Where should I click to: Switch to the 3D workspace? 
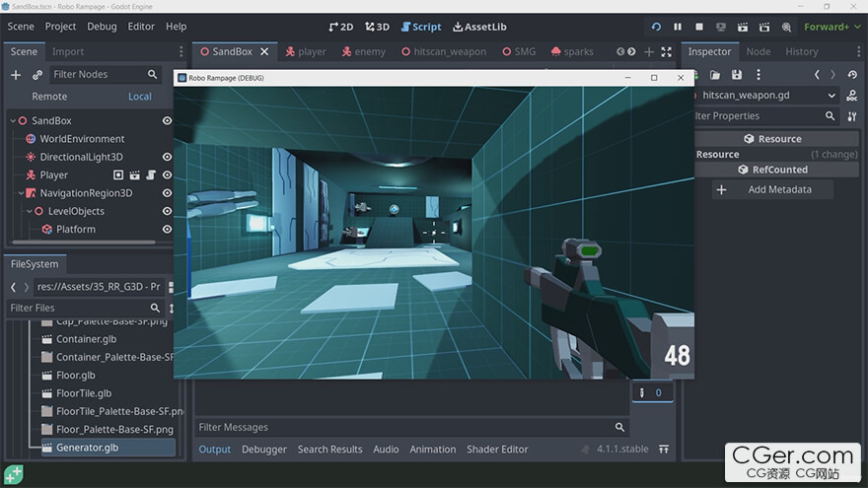click(x=377, y=27)
